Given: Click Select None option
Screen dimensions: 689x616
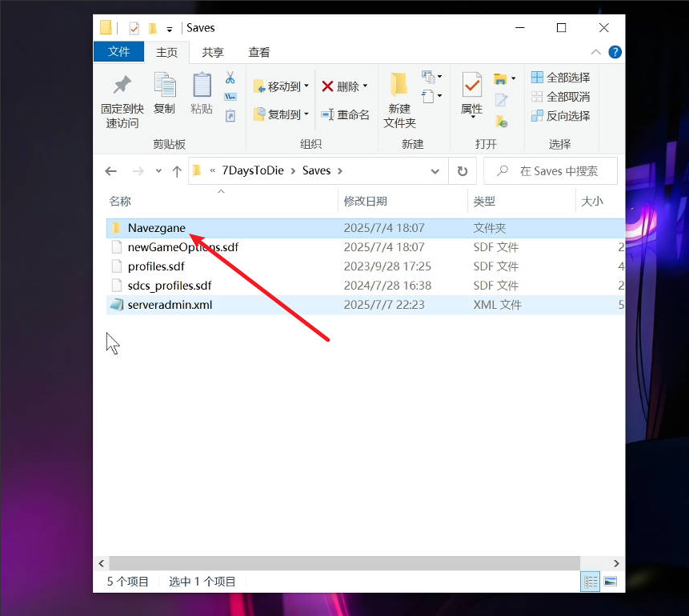Looking at the screenshot, I should click(560, 95).
